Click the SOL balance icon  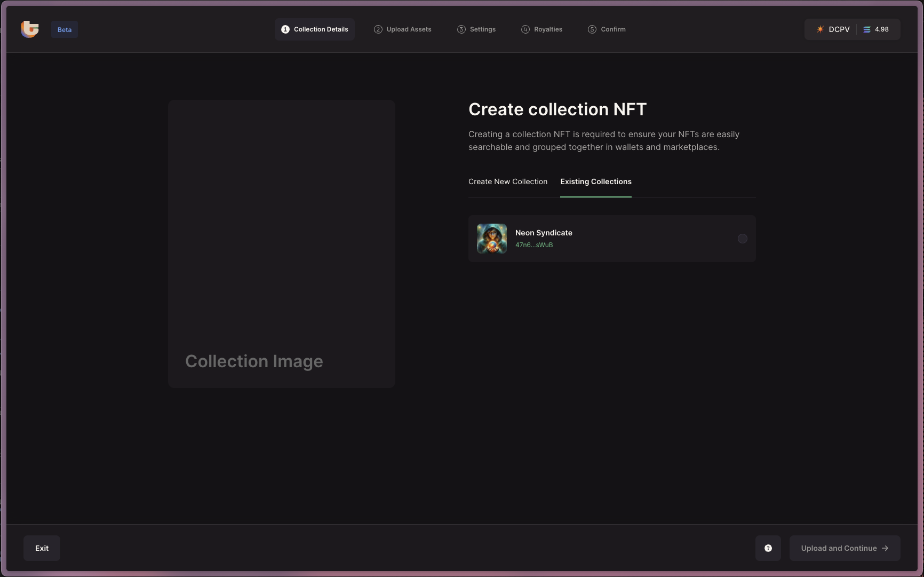tap(867, 29)
